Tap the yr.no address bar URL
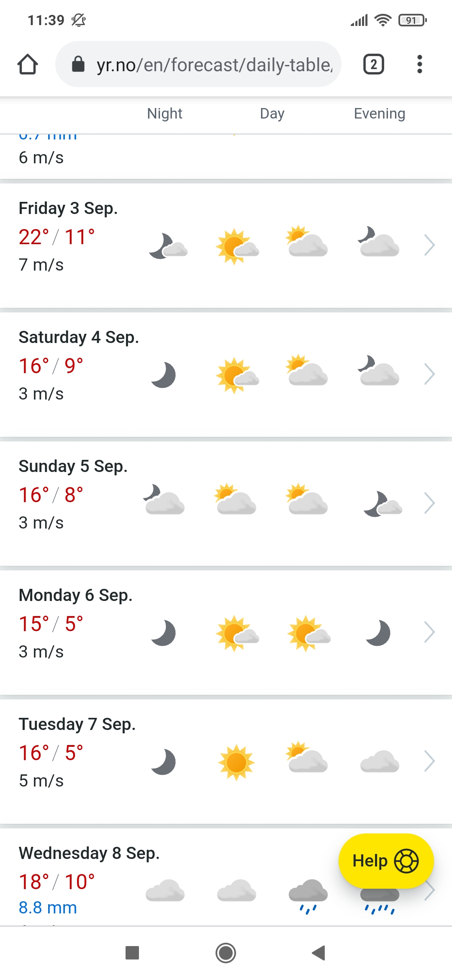Viewport: 452px width, 980px height. [214, 65]
